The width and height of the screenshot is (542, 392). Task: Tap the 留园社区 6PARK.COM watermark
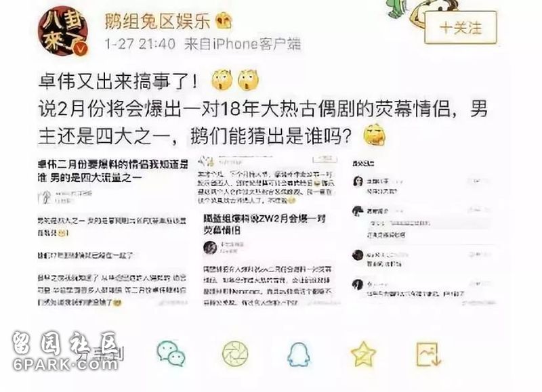66,351
